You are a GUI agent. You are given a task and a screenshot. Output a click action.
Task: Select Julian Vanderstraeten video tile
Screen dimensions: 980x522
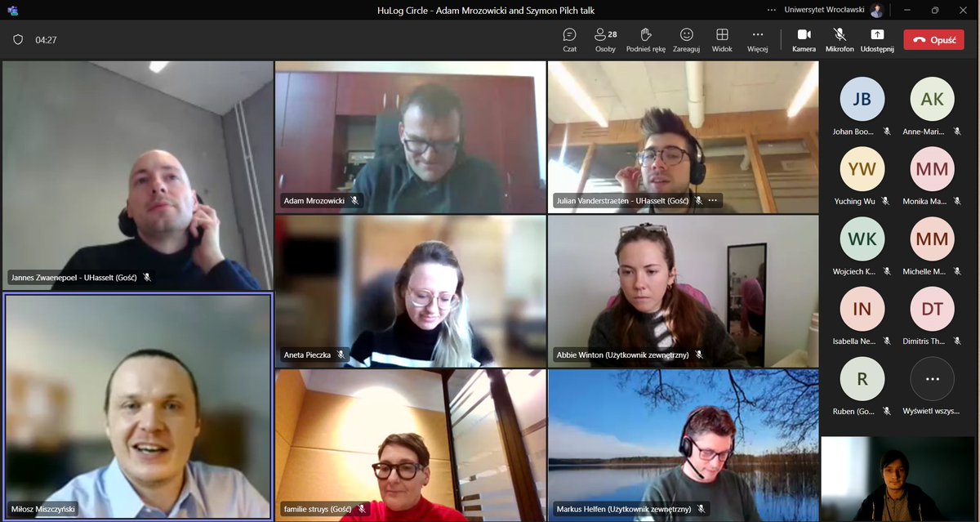[x=683, y=137]
